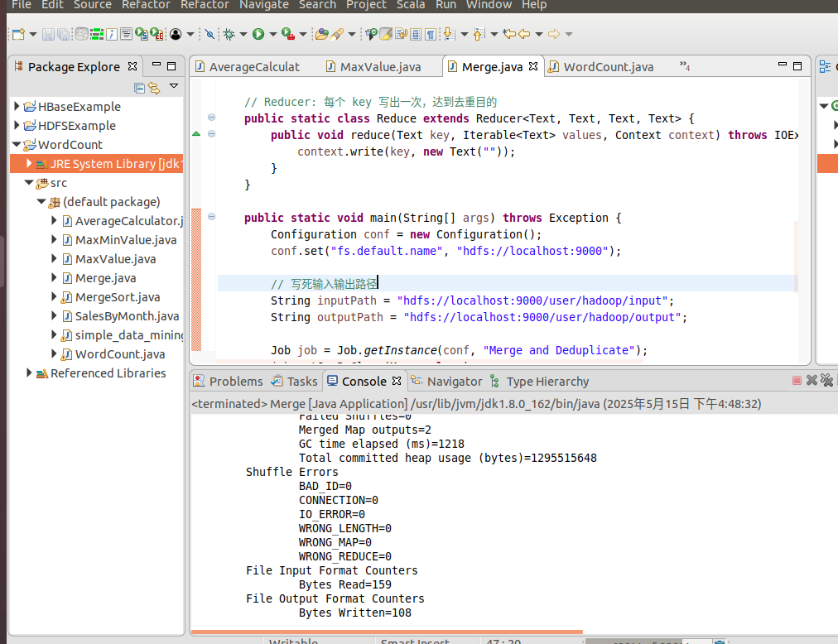This screenshot has width=838, height=644.
Task: Toggle Mark Occurrences highlighter icon
Action: [x=386, y=34]
